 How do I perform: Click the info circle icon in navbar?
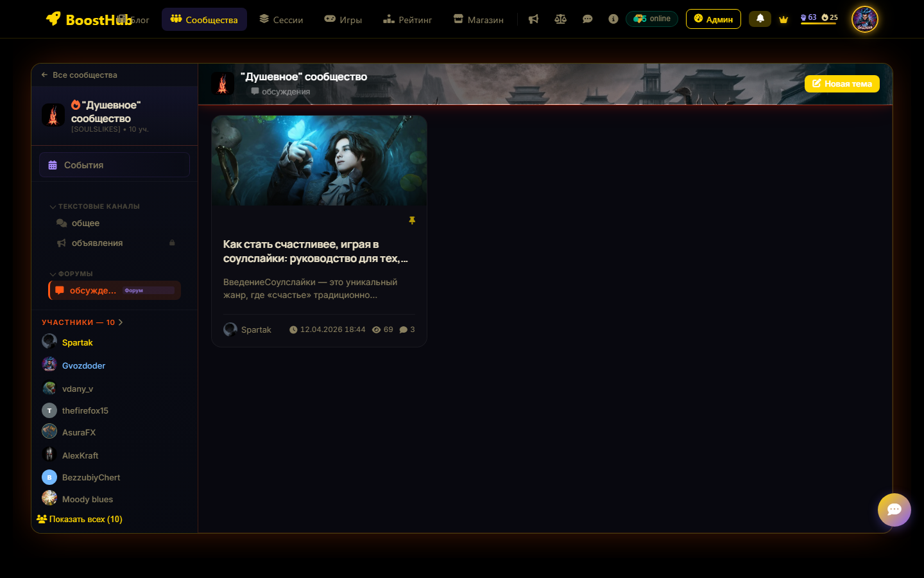point(613,19)
